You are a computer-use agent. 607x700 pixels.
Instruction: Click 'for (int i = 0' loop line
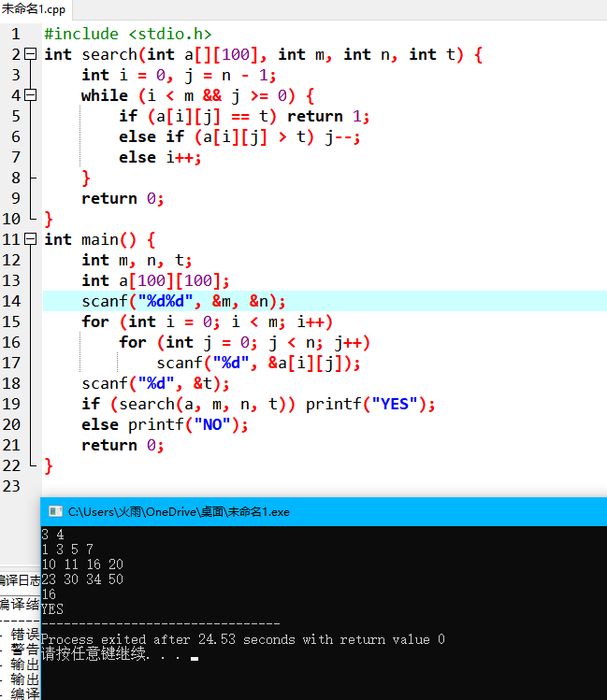[x=208, y=321]
